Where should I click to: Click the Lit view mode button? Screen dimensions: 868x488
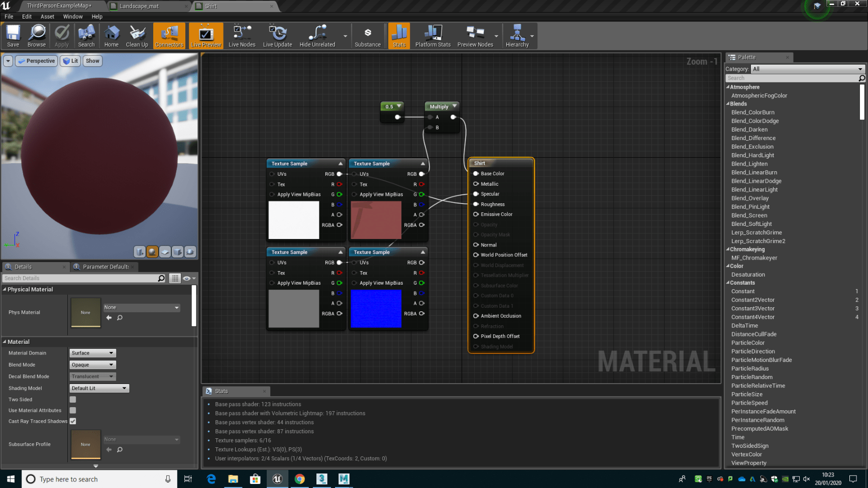click(70, 61)
